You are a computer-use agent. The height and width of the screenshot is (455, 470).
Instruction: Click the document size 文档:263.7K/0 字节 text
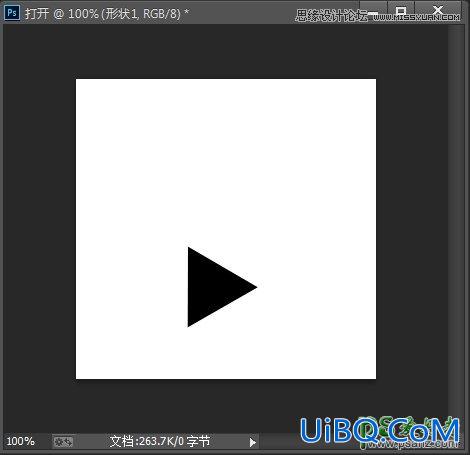pyautogui.click(x=160, y=441)
